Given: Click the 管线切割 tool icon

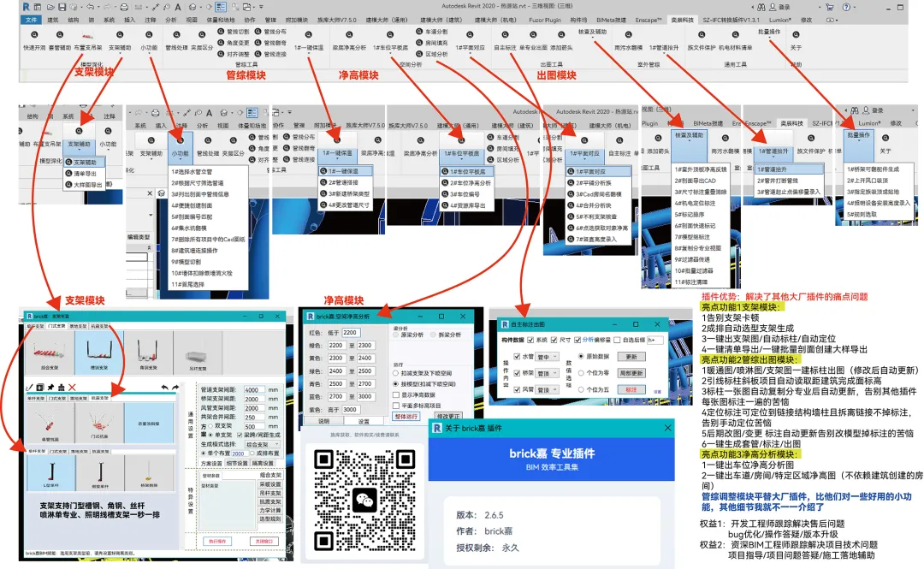Looking at the screenshot, I should tap(222, 32).
